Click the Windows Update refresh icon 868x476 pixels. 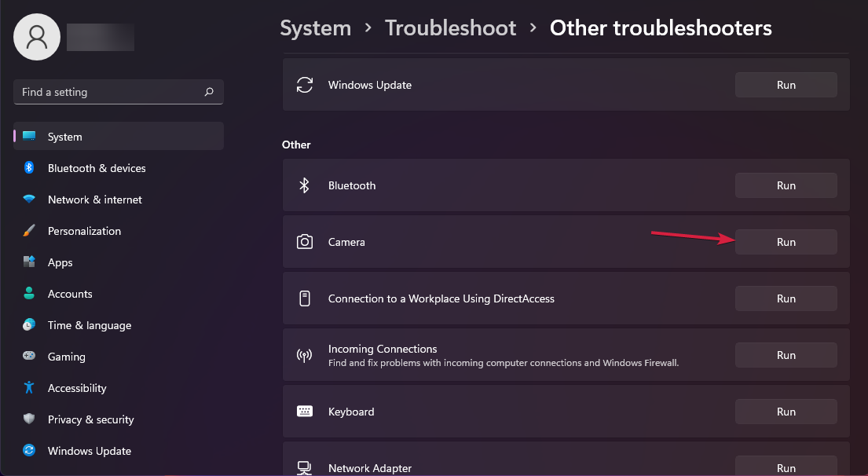point(304,85)
